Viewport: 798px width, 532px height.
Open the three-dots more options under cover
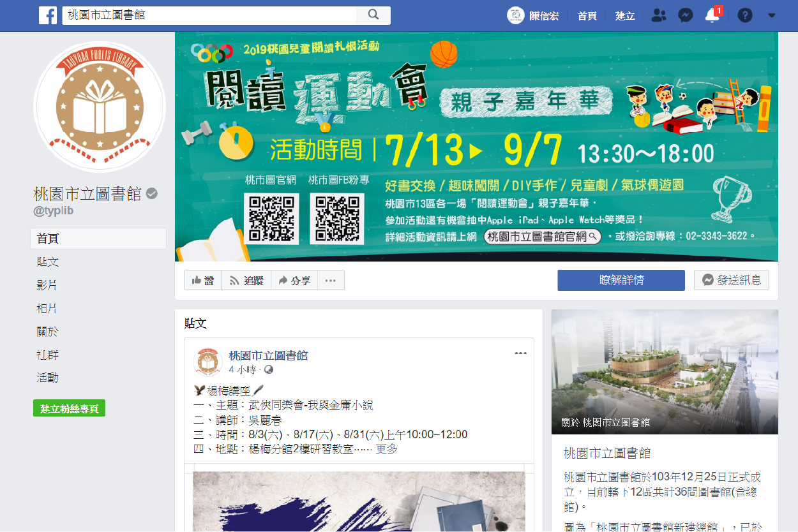(x=331, y=281)
